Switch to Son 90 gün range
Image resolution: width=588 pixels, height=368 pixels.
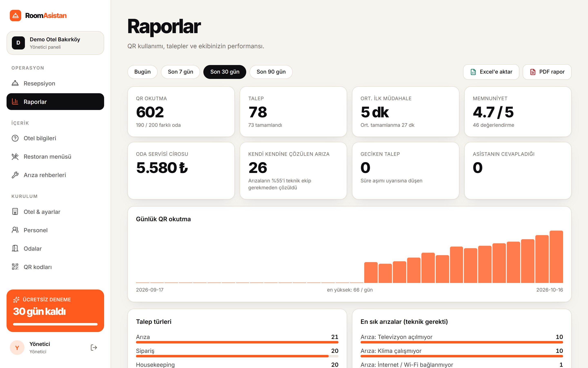click(271, 72)
